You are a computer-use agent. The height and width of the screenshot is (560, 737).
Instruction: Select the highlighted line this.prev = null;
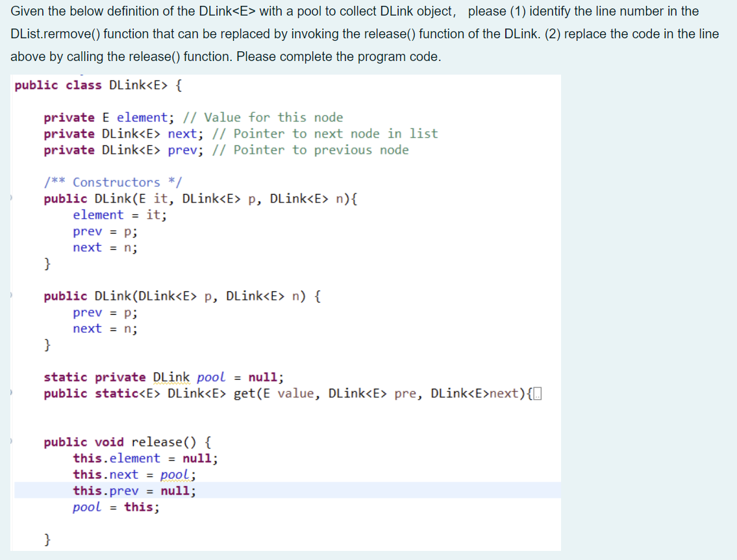coord(133,491)
